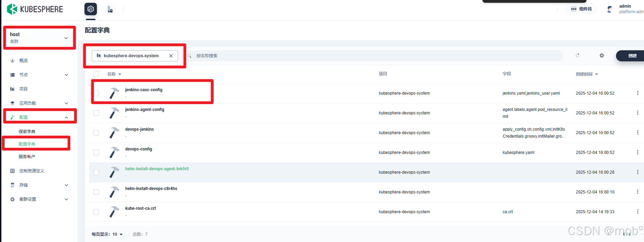Click the hammer icon for devops-config
Image resolution: width=644 pixels, height=242 pixels.
pos(114,153)
